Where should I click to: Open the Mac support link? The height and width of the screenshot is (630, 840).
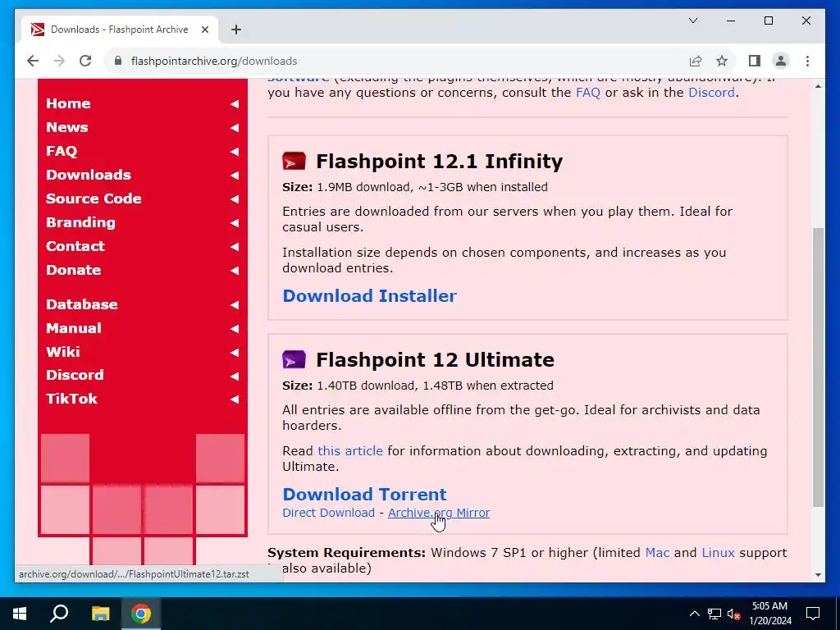657,552
